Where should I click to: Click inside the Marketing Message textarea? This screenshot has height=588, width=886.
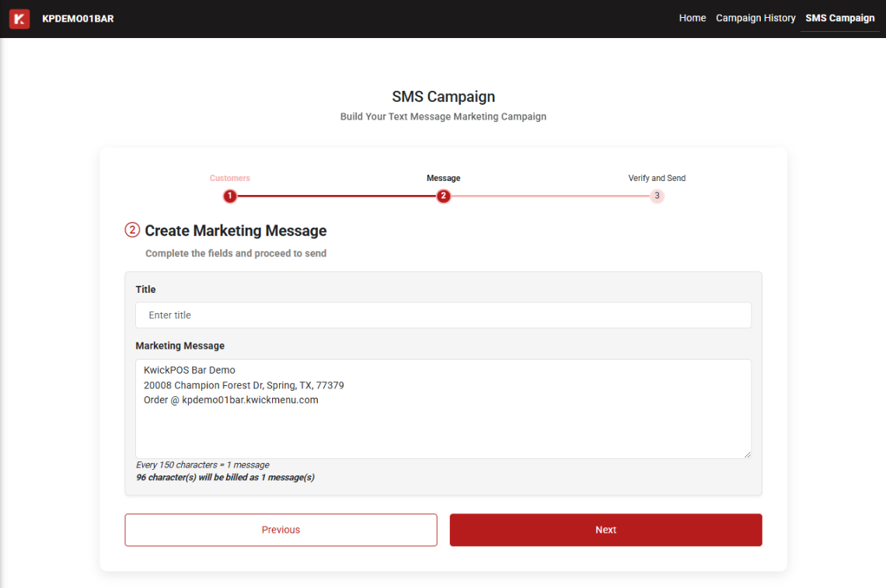coord(444,409)
